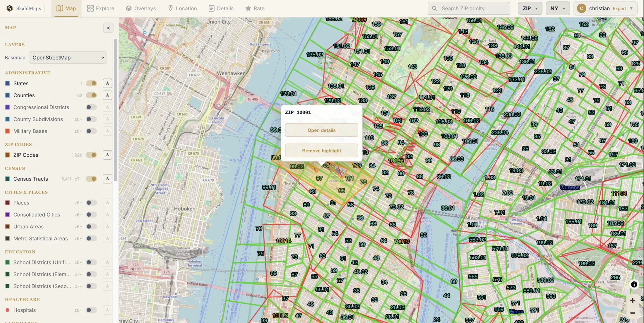Open the Overlays tab

141,8
